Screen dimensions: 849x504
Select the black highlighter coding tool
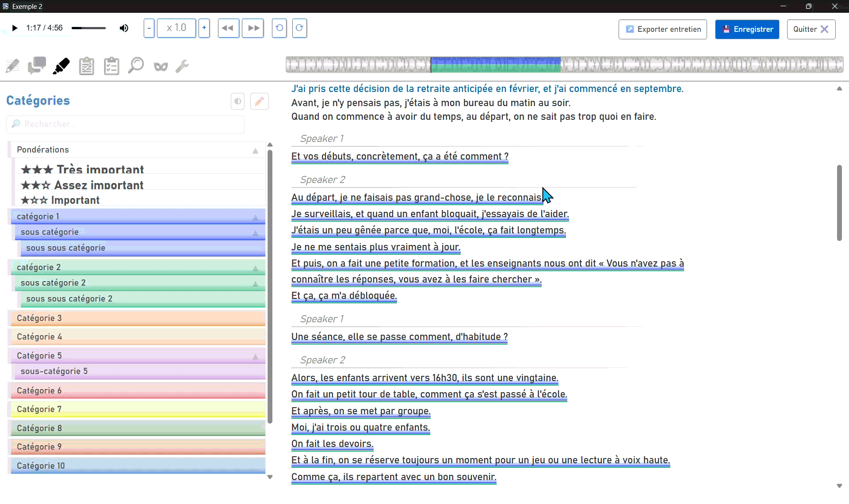[61, 66]
